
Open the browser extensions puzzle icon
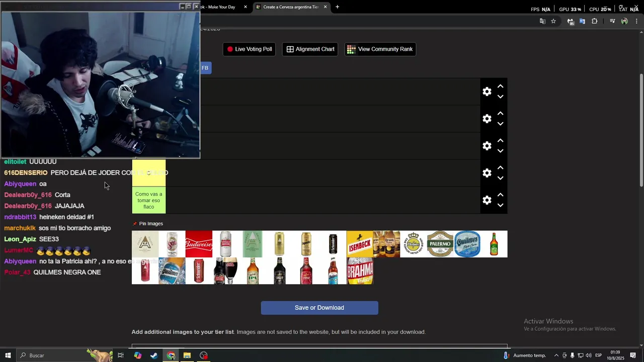pyautogui.click(x=595, y=21)
